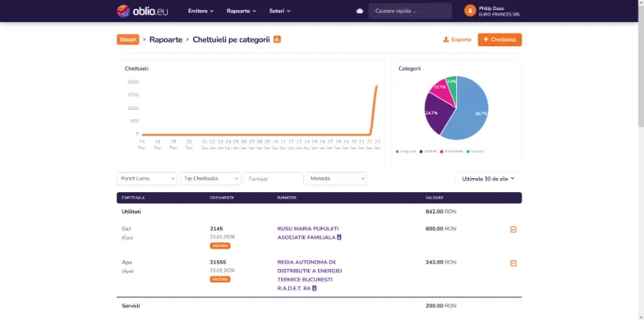Click the oblio.eu logo
This screenshot has width=644, height=320.
coord(145,11)
